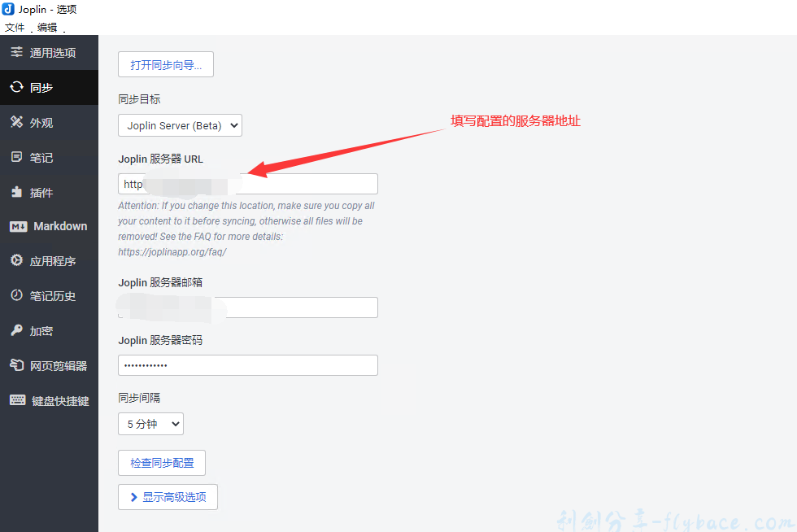
Task: Focus the Joplin 服务器密码 password field
Action: coord(247,364)
